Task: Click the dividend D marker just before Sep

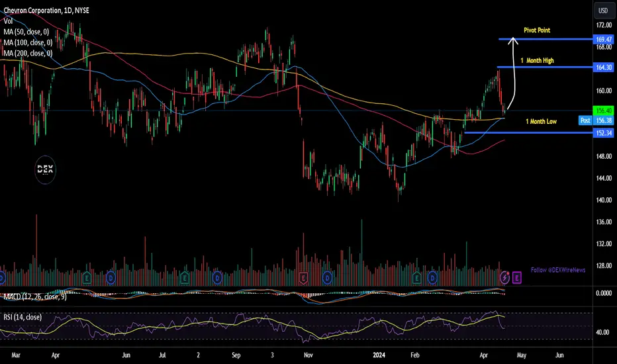Action: (217, 278)
